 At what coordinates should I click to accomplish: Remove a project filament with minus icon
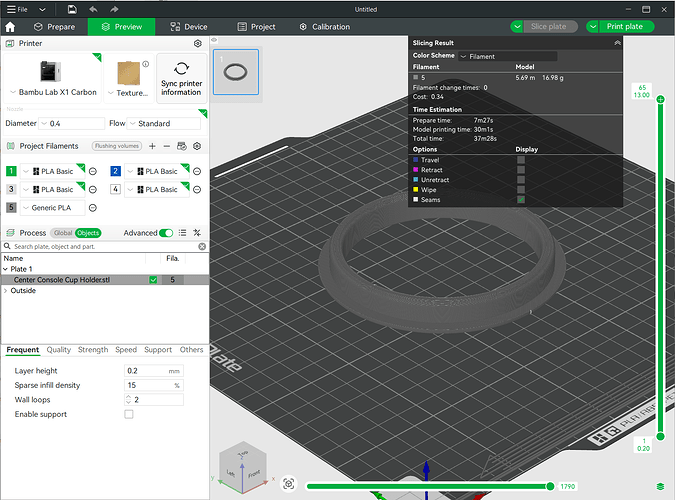[167, 146]
